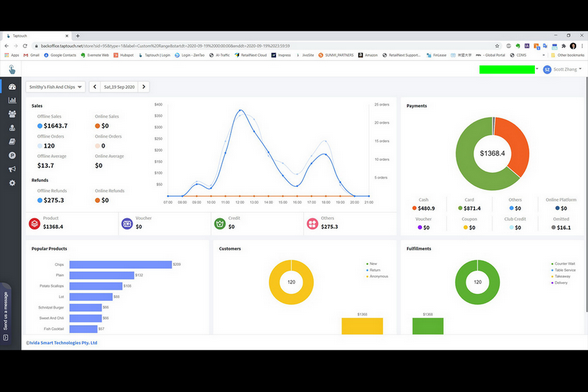Click the green Credit icon
588x392 pixels.
tap(220, 224)
